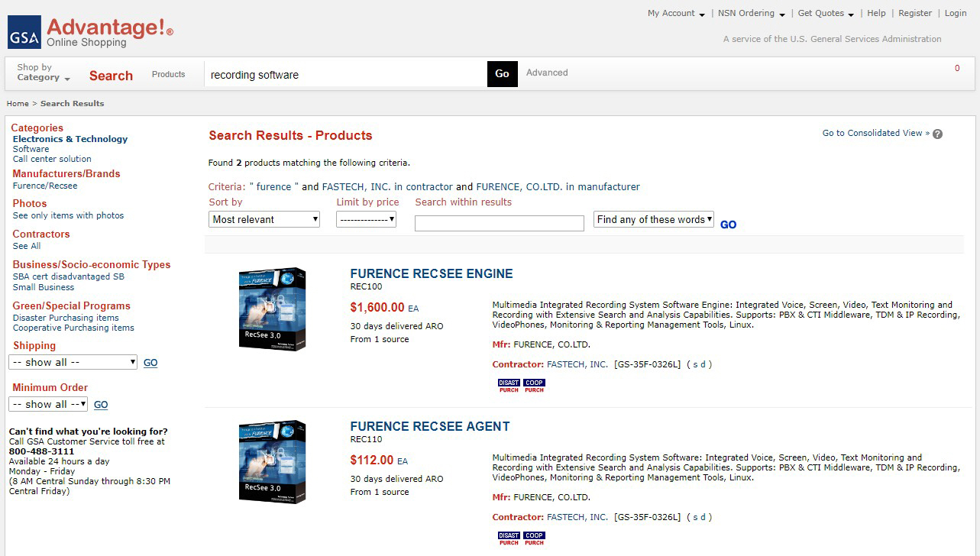Click FASTECH, INC. contractor for RECSEE AGENT
Viewport: 980px width, 556px height.
point(577,517)
